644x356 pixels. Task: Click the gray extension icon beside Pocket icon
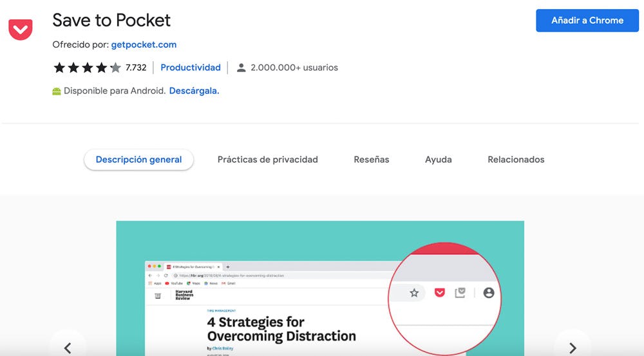coord(460,293)
